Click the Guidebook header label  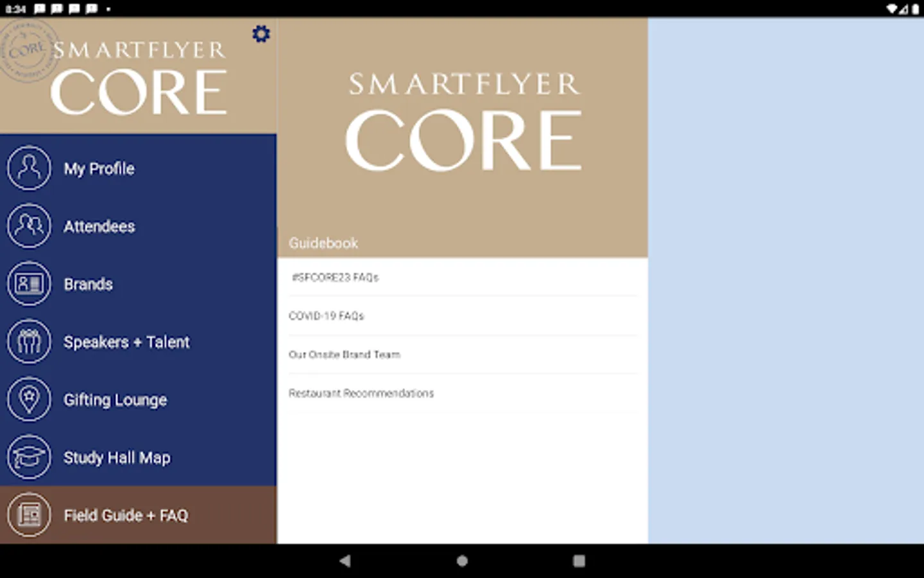click(x=323, y=243)
